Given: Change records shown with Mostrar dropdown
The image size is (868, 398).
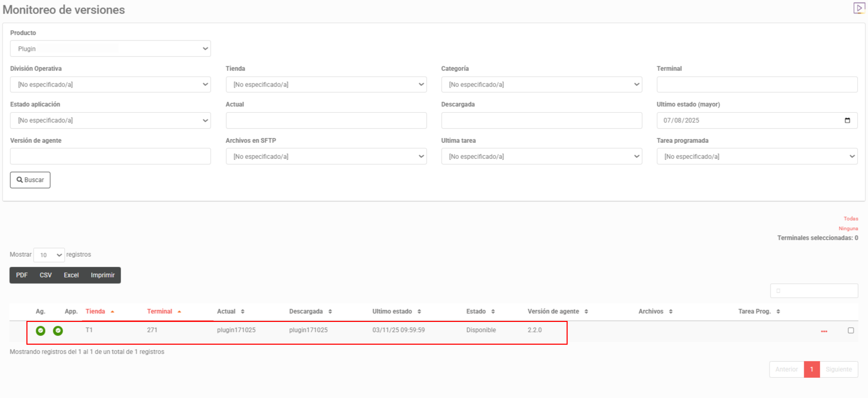Looking at the screenshot, I should point(49,255).
